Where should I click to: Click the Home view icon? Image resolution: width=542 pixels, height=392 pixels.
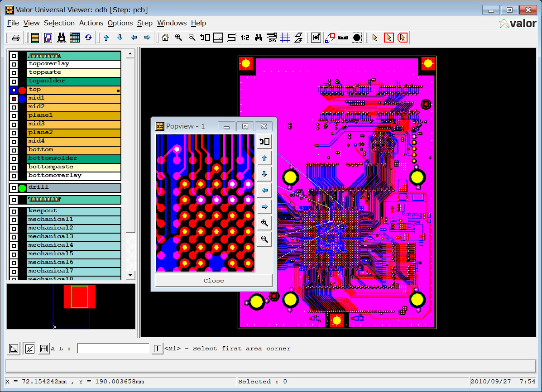coord(165,38)
